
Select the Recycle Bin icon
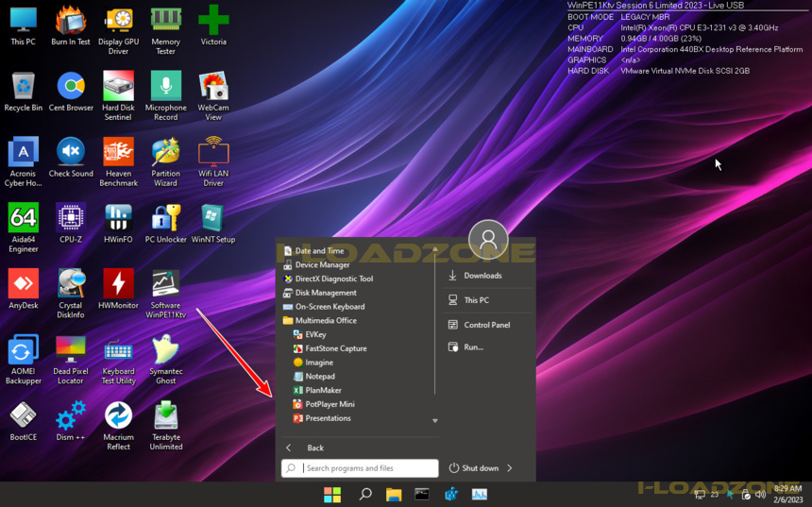(24, 93)
